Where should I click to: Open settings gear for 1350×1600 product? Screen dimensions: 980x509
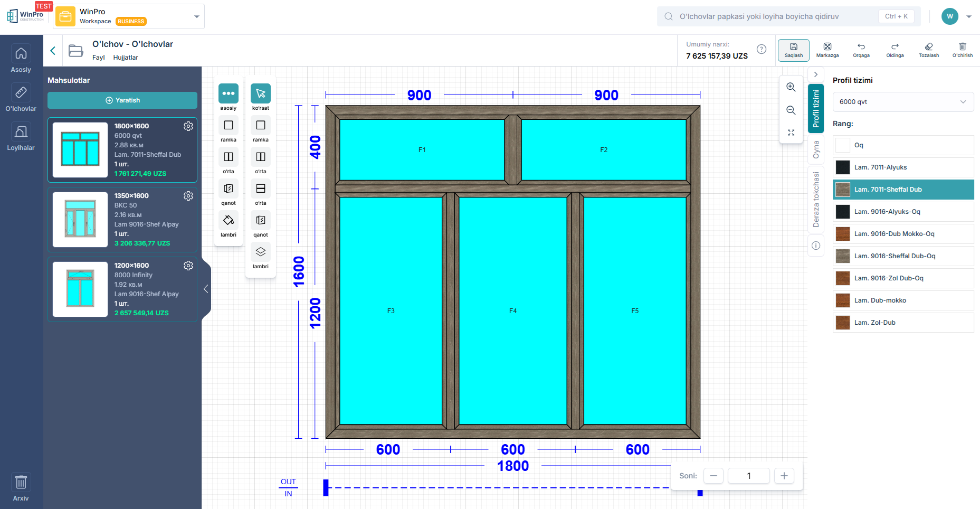188,196
